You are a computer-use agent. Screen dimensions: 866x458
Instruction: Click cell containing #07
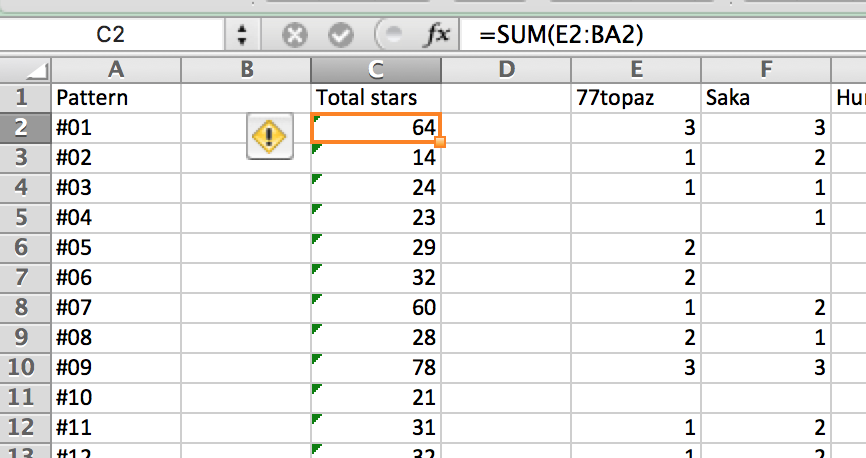point(116,307)
